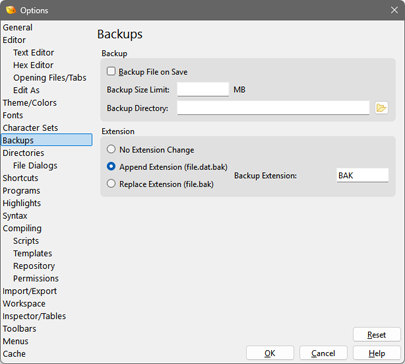Click the Backup Directory text field
The height and width of the screenshot is (364, 405).
coord(273,108)
